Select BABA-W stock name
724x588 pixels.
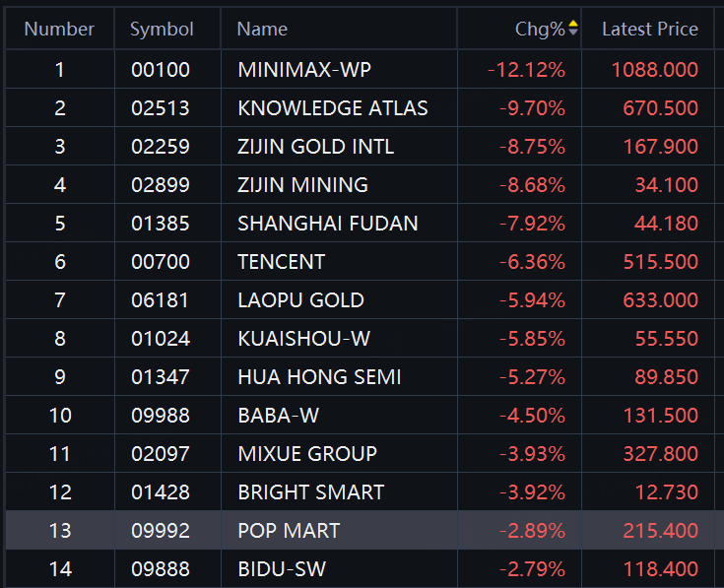pos(278,416)
